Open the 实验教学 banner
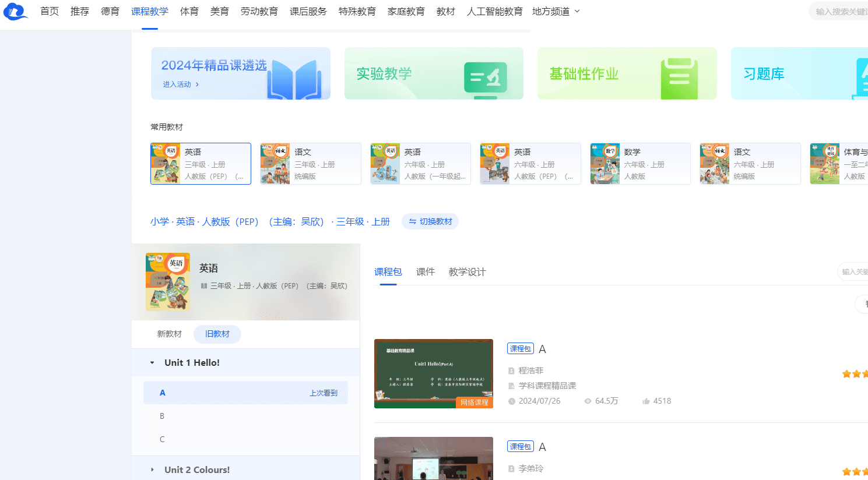This screenshot has height=480, width=868. click(434, 73)
